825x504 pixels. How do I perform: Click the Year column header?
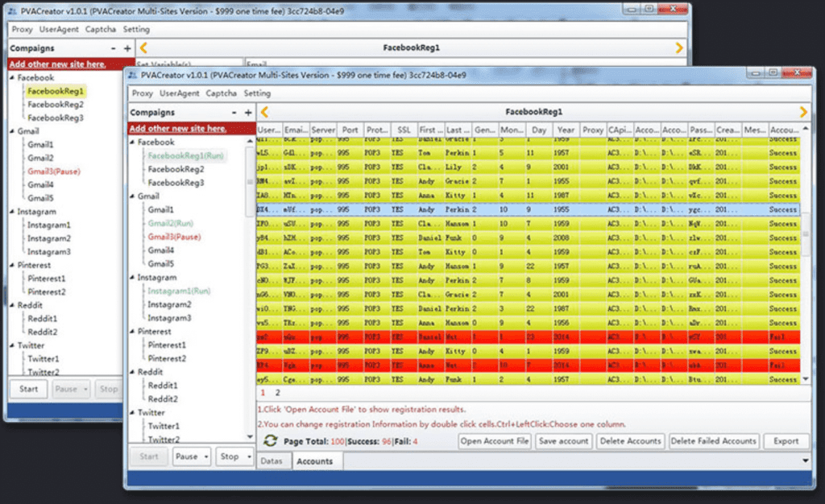coord(566,130)
